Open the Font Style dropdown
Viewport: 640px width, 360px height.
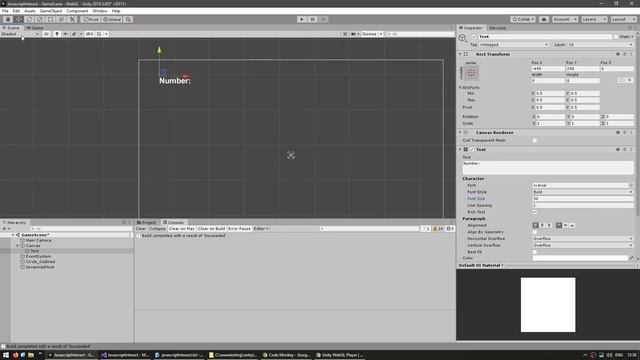tap(583, 192)
